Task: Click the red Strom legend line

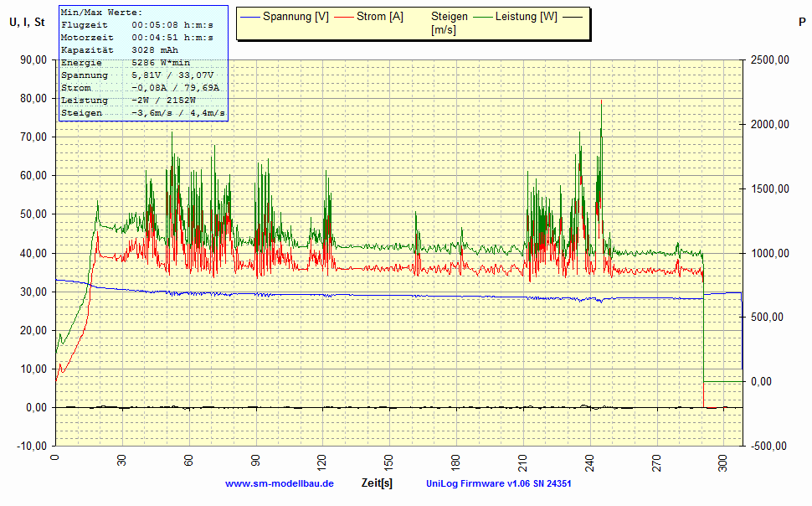Action: coord(344,17)
